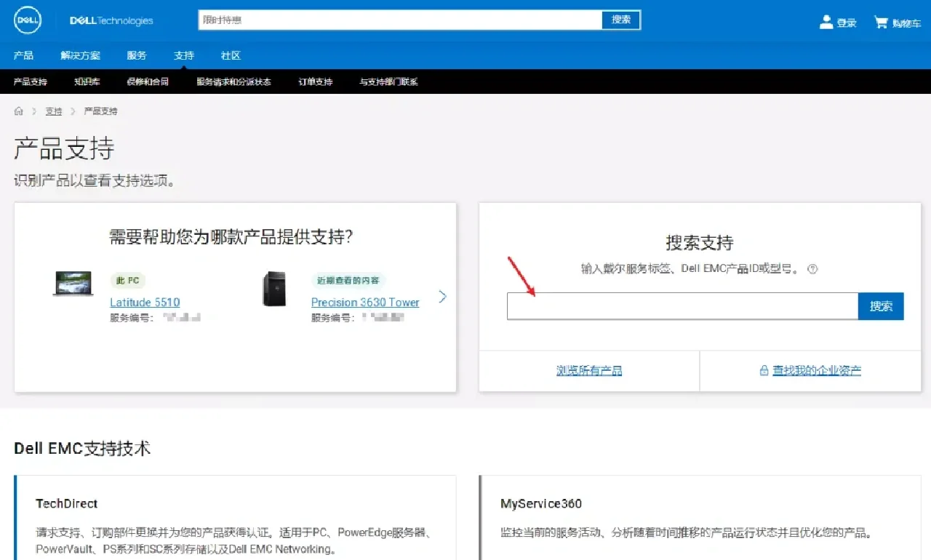
Task: Select the 订单支持 tab
Action: point(316,82)
